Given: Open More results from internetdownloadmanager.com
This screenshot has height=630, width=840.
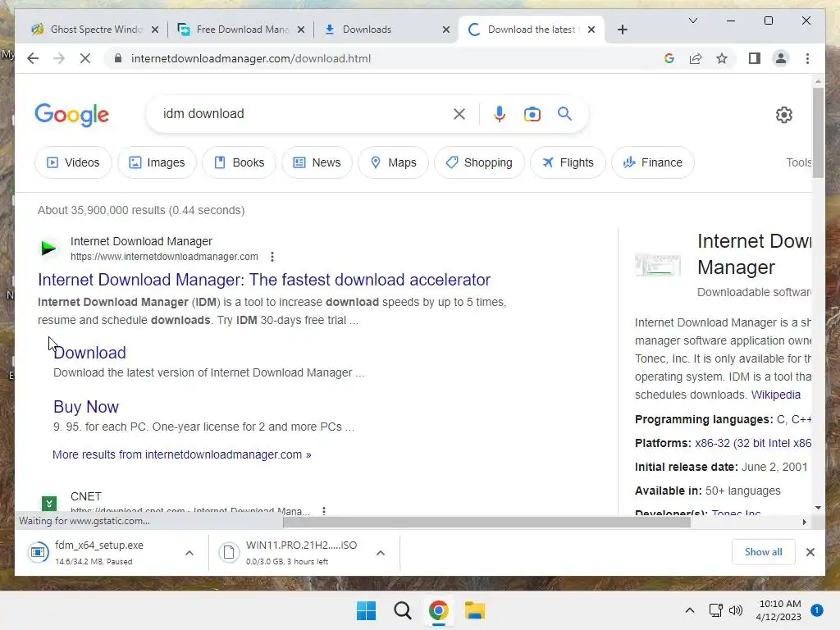Looking at the screenshot, I should 181,454.
